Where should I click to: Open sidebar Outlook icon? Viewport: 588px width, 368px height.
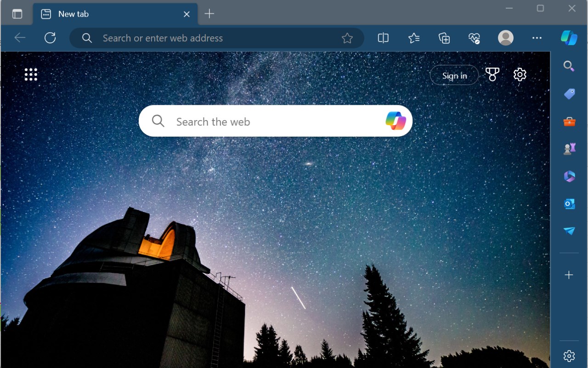point(569,203)
